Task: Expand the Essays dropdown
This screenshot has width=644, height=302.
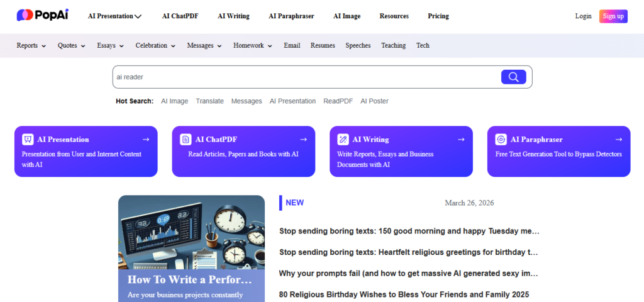Action: click(121, 46)
